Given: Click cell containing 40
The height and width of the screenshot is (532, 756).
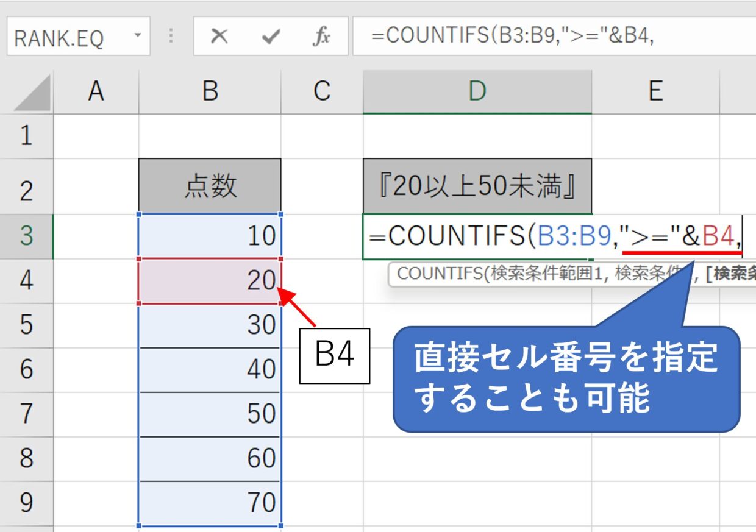Looking at the screenshot, I should [x=210, y=370].
